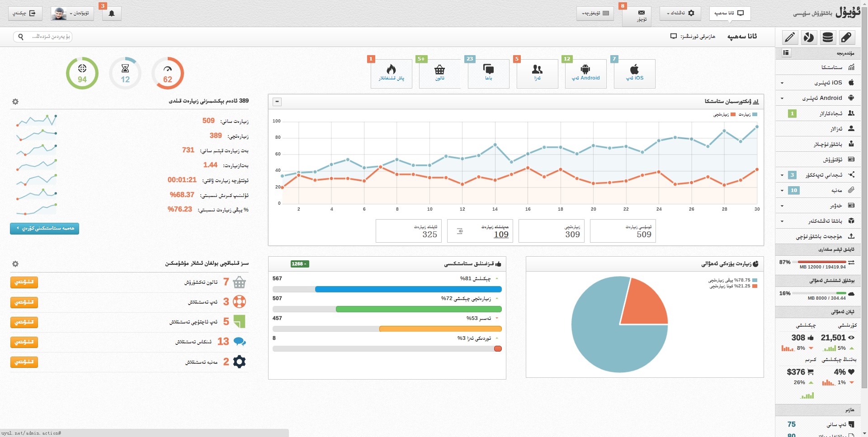Open the person with tie sidebar item
The image size is (868, 437).
pyautogui.click(x=819, y=144)
